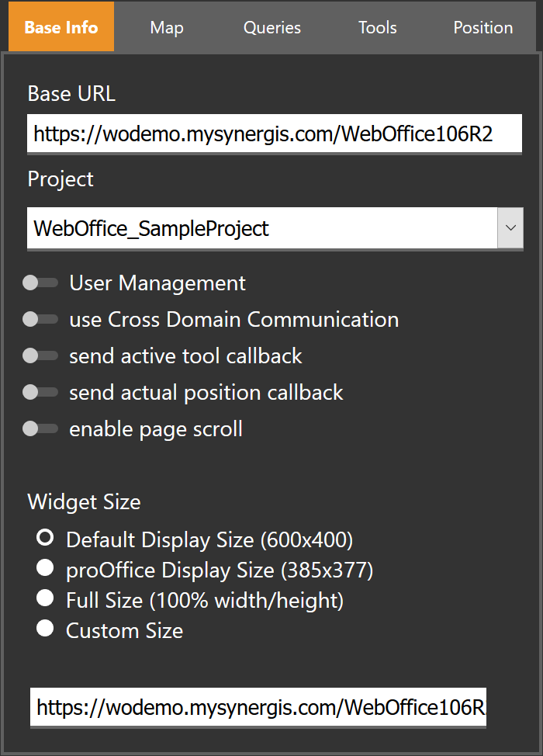Expand the WebOffice_SampleProject selector
The image size is (543, 756).
(x=510, y=228)
